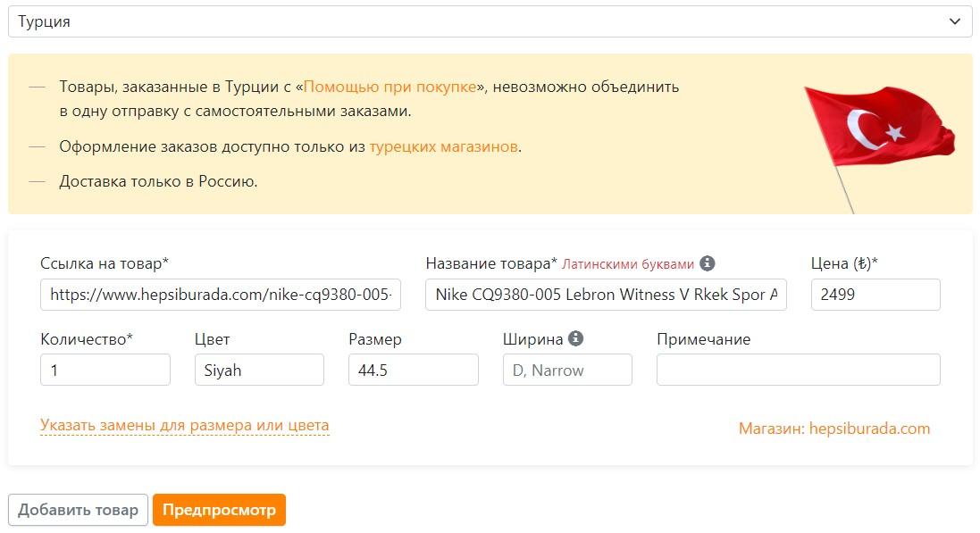Click the info icon beside the Ширина label
Image resolution: width=980 pixels, height=533 pixels.
click(x=574, y=339)
